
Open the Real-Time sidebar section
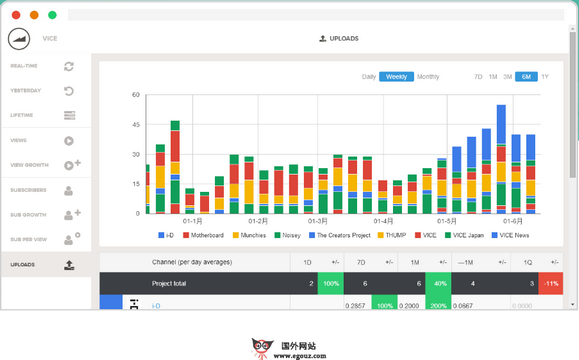(46, 66)
